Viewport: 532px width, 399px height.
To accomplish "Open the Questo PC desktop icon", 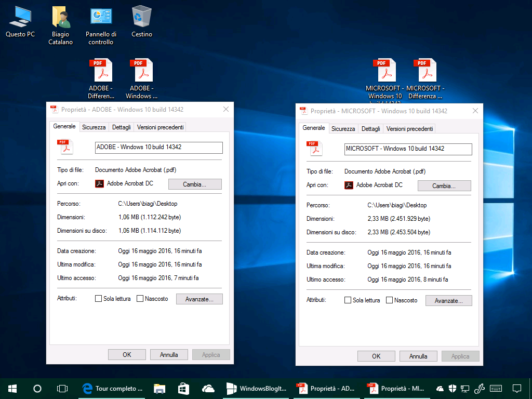I will (x=20, y=21).
